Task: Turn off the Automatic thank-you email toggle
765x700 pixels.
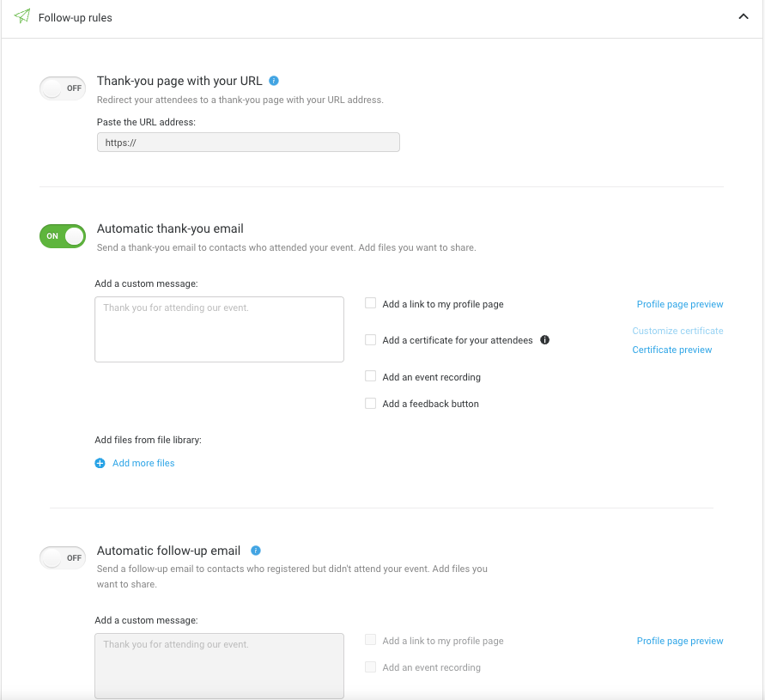Action: tap(63, 236)
